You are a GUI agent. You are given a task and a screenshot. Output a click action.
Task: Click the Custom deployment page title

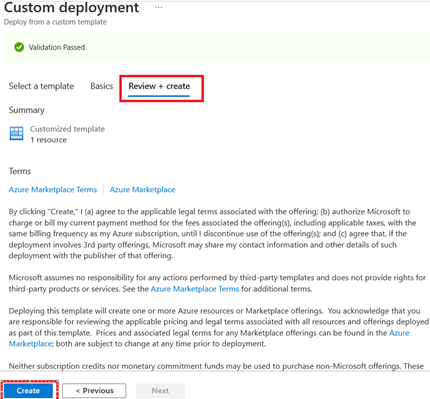71,7
